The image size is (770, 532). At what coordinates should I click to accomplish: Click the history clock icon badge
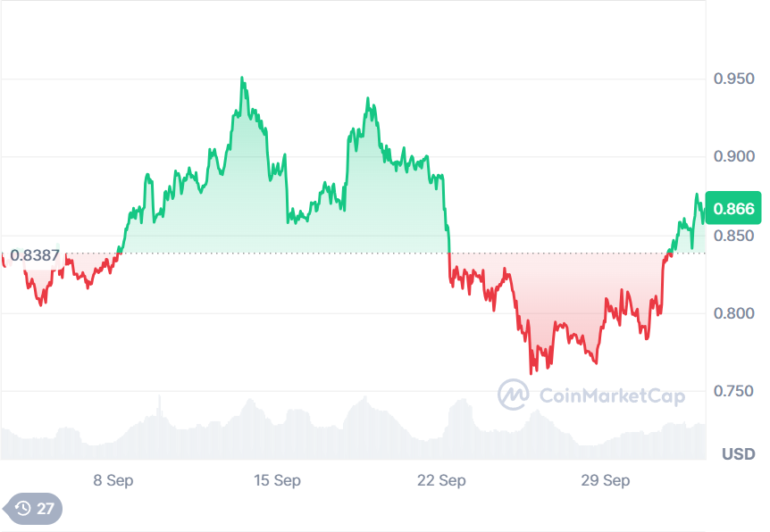coord(23,509)
